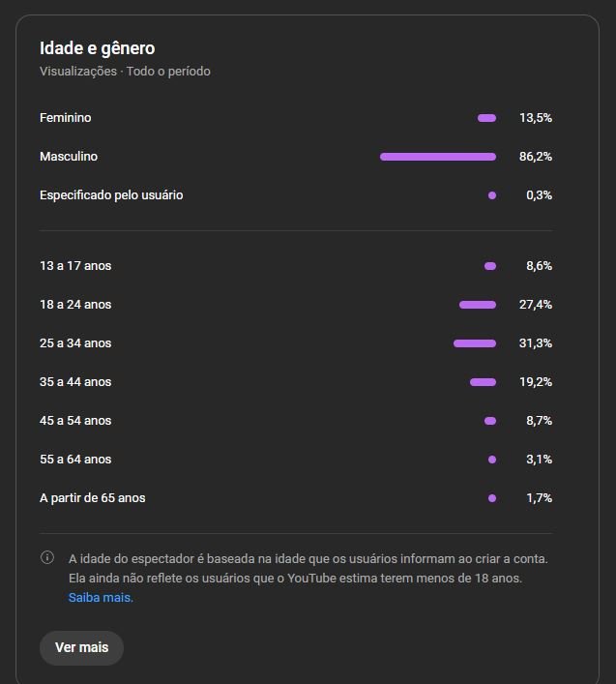Open the 'Saiba mais' link

[101, 598]
